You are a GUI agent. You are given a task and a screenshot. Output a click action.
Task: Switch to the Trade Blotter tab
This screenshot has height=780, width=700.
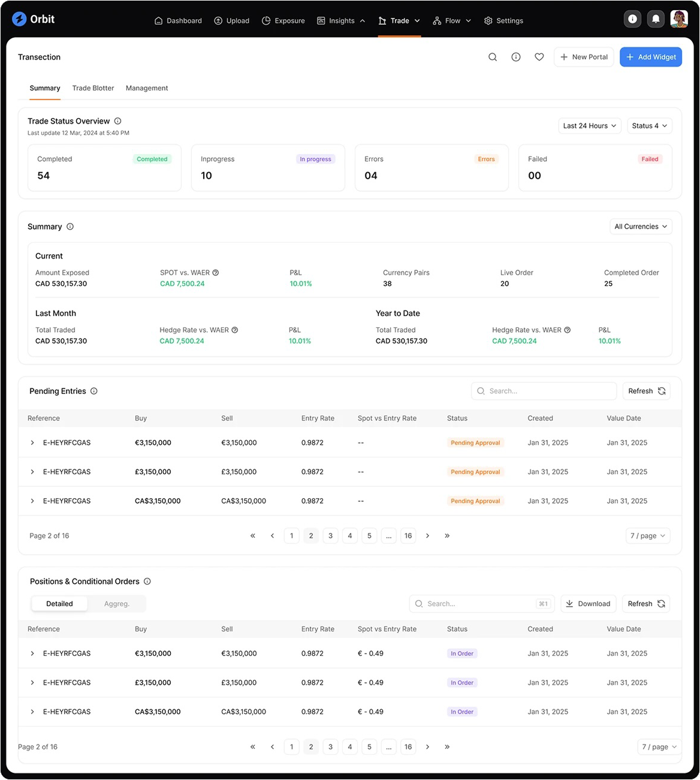coord(93,88)
